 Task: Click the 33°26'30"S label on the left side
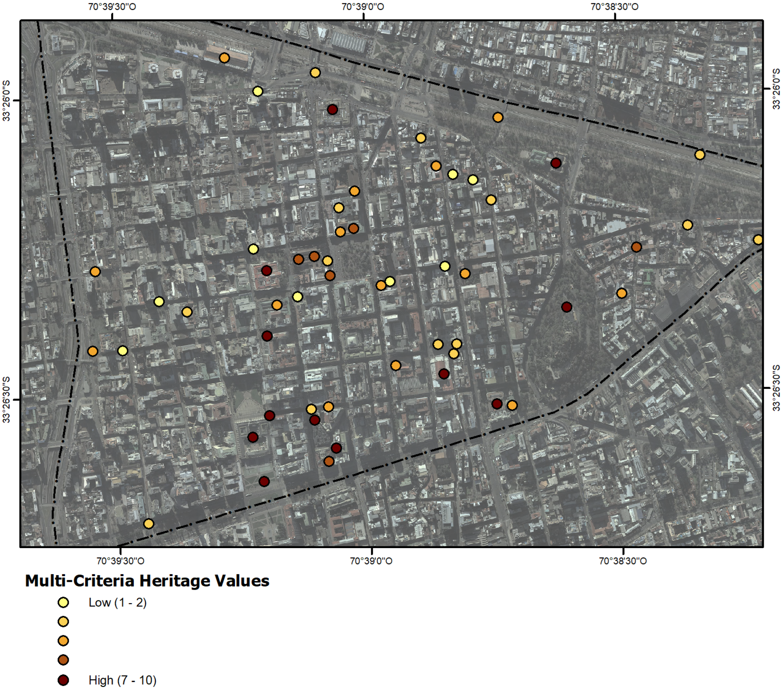click(6, 400)
